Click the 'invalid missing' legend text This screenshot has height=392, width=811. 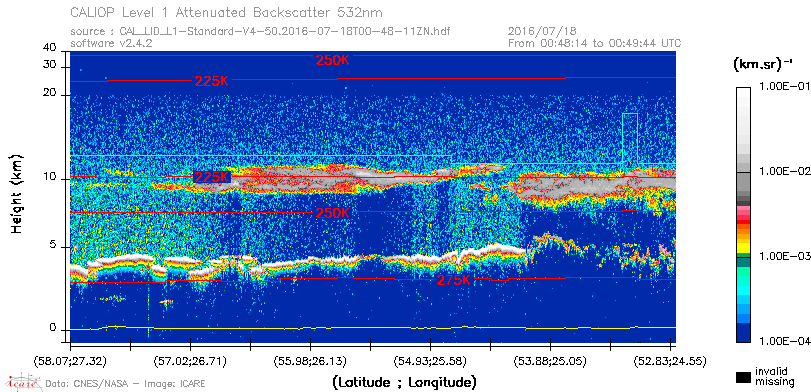pyautogui.click(x=774, y=376)
